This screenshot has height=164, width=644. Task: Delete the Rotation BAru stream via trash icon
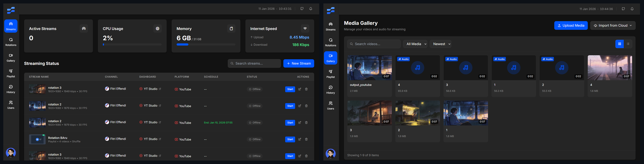306,139
